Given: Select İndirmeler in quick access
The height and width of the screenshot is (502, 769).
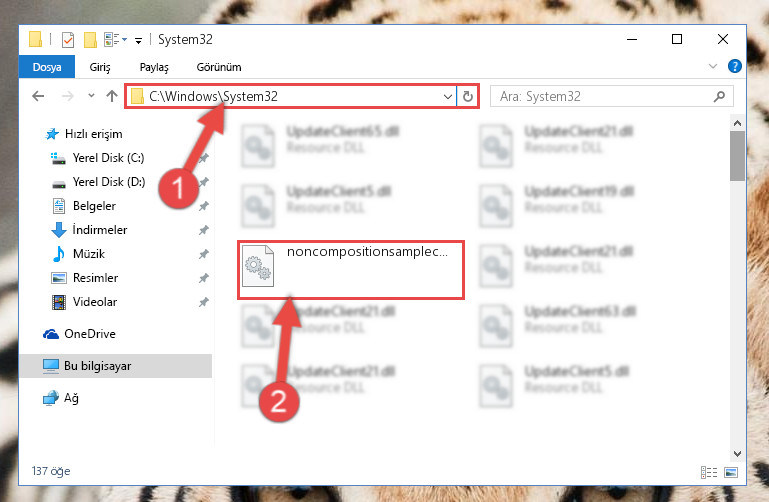Looking at the screenshot, I should pos(100,229).
